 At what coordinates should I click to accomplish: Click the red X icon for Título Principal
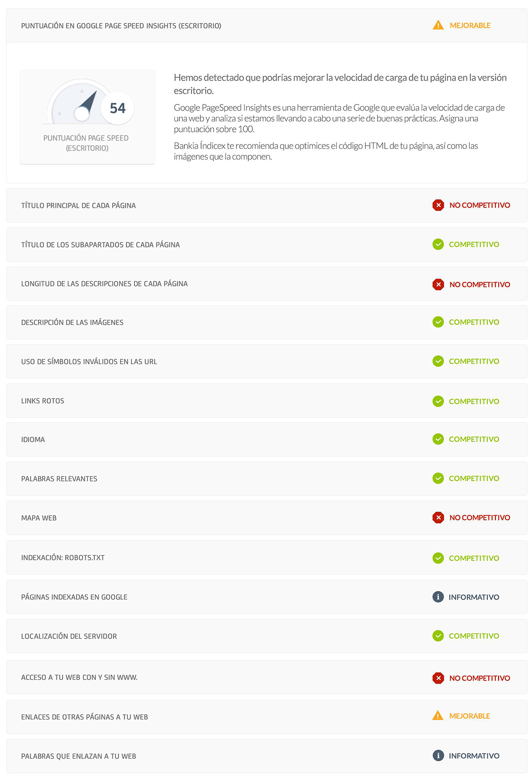point(438,205)
